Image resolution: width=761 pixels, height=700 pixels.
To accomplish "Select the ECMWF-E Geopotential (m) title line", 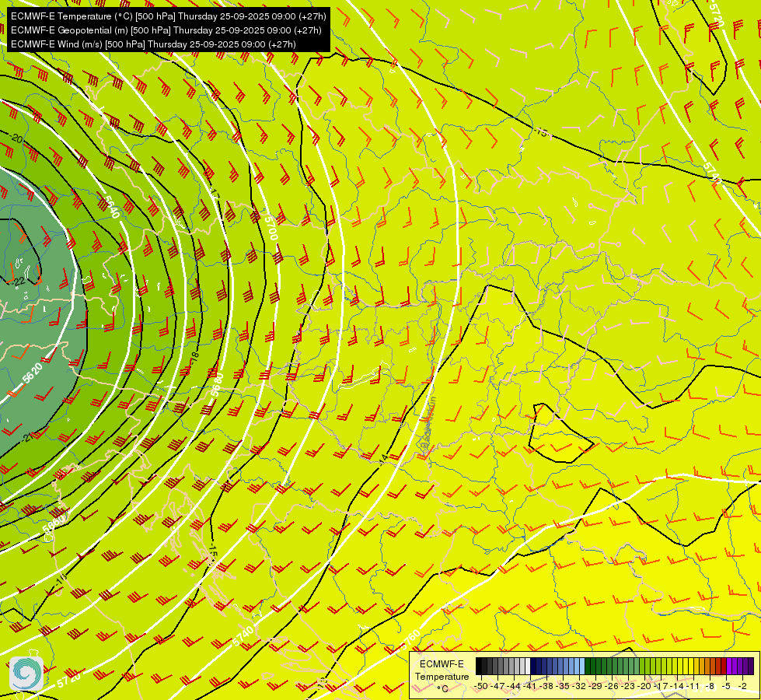I will [166, 30].
